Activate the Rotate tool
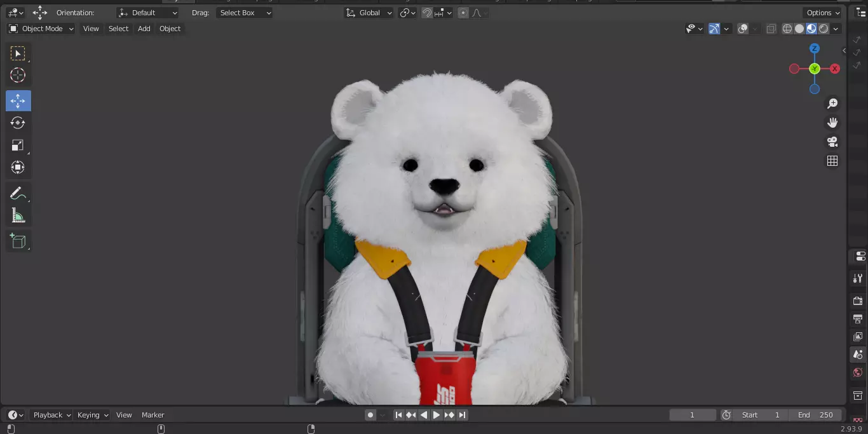 click(x=18, y=123)
